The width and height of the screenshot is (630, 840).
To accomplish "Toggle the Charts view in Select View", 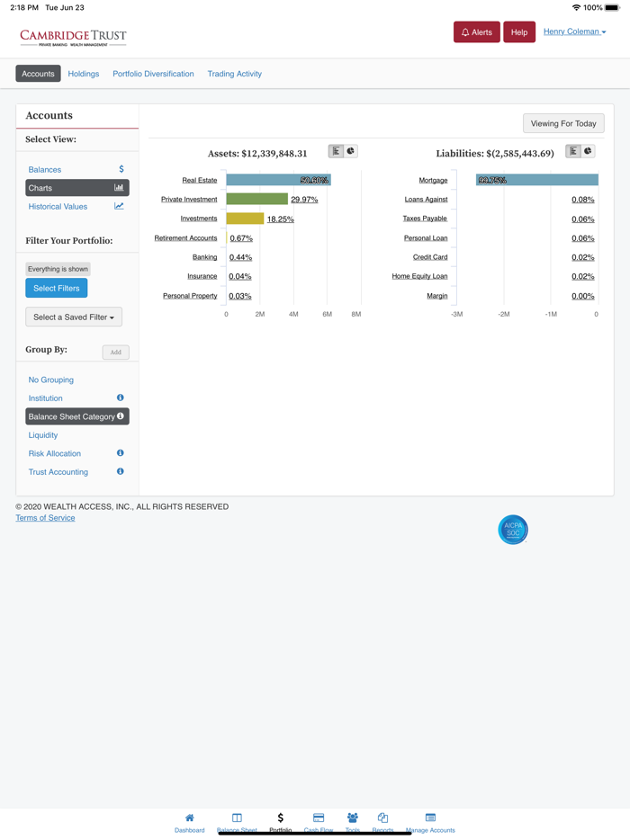I will [x=76, y=187].
